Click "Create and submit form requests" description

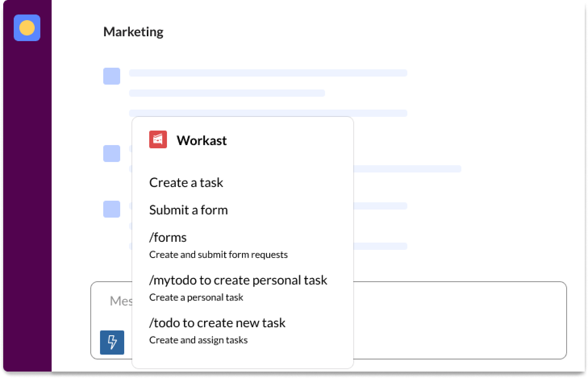(218, 255)
